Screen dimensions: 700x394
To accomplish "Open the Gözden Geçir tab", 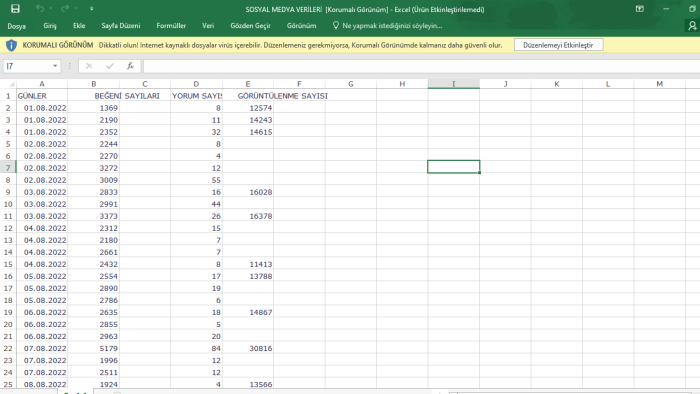I will point(250,26).
